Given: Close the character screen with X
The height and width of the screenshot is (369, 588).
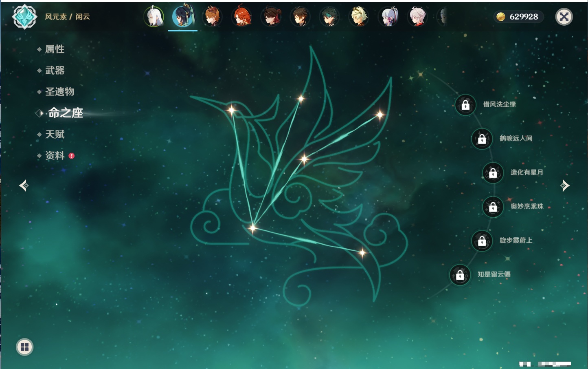Looking at the screenshot, I should (564, 17).
